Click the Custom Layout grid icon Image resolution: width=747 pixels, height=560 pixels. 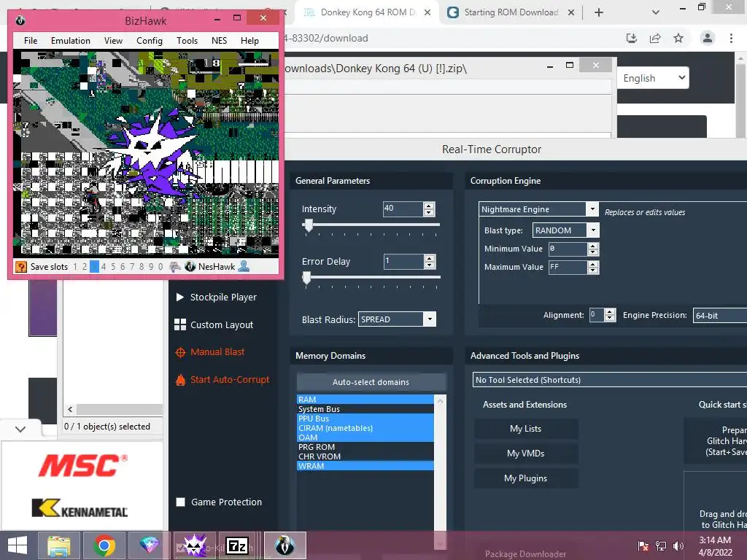(x=180, y=324)
